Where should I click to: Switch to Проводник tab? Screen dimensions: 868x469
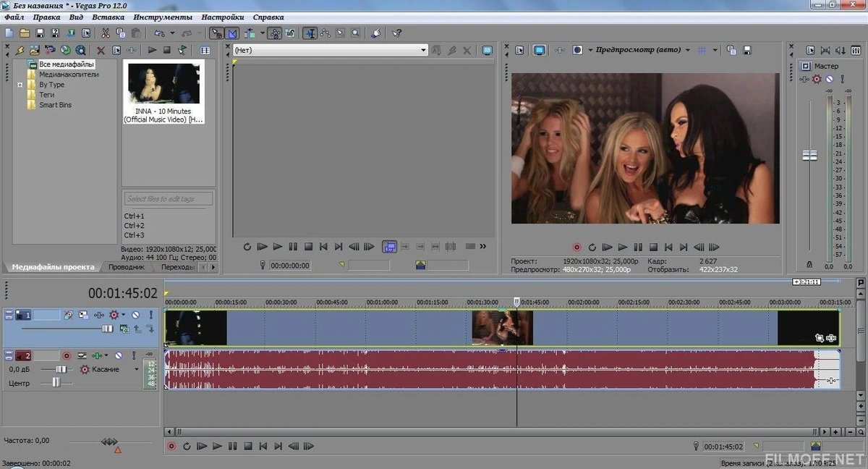127,267
